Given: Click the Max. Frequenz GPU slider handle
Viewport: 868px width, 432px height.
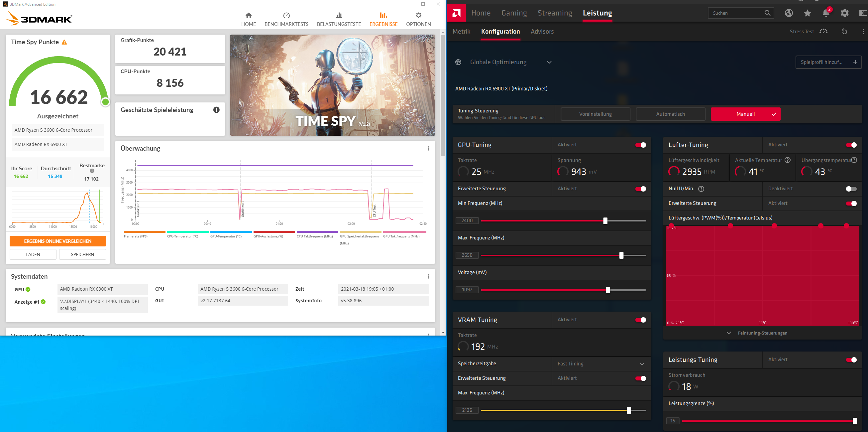Looking at the screenshot, I should click(x=621, y=255).
